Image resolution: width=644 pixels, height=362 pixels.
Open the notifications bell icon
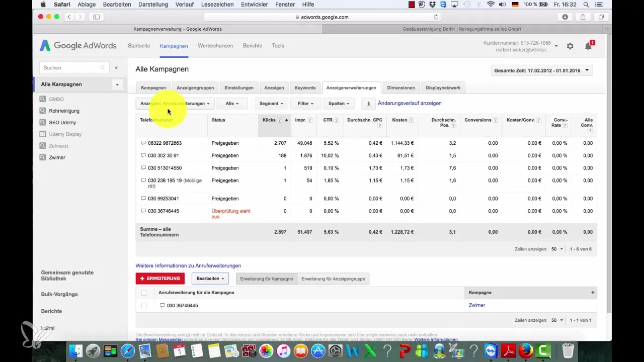588,46
